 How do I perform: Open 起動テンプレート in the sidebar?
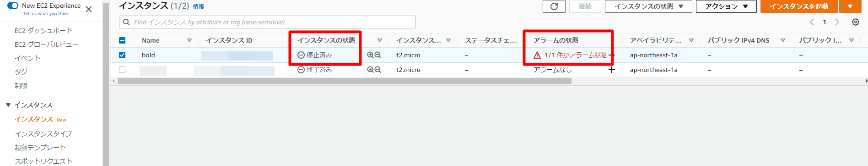[40, 148]
